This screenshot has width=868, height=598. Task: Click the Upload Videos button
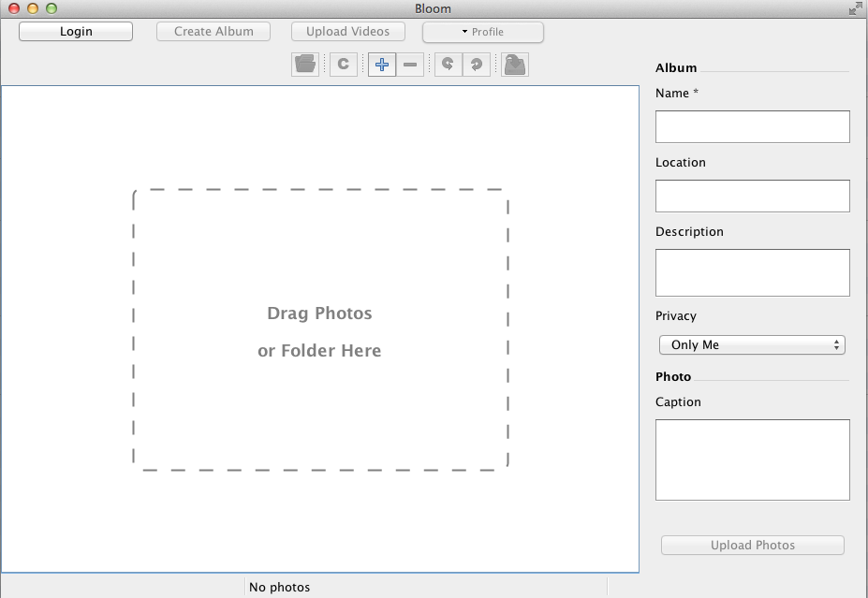click(x=347, y=31)
